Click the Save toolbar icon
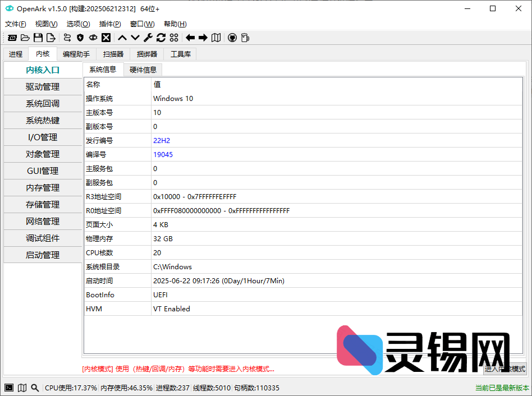Viewport: 532px width, 396px height. (x=38, y=38)
